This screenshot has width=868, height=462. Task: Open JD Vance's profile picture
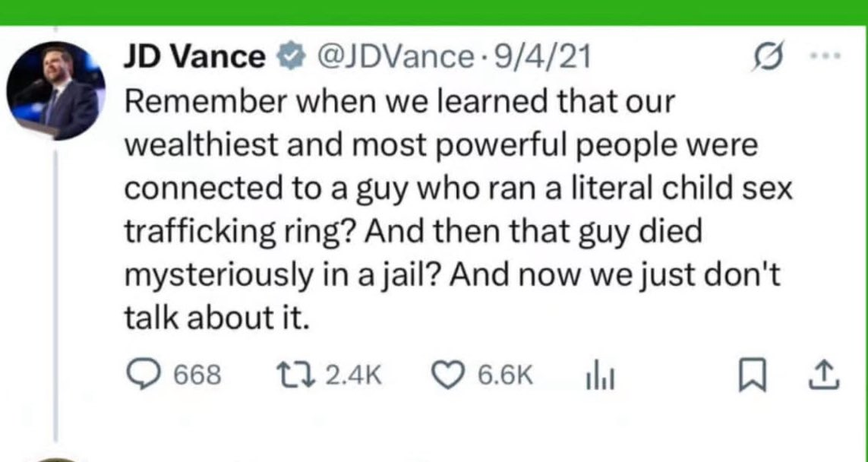[x=55, y=90]
